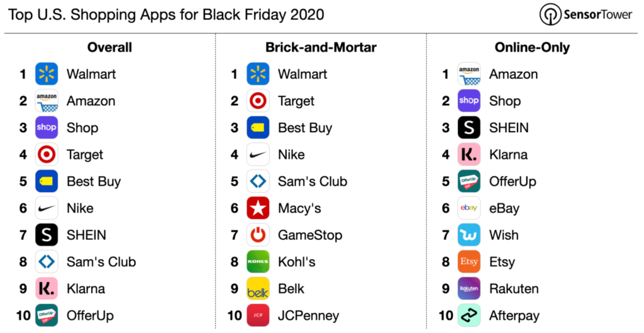This screenshot has height=333, width=644.
Task: Click the Best Buy icon in Brick-and-Mortar list
Action: 258,127
